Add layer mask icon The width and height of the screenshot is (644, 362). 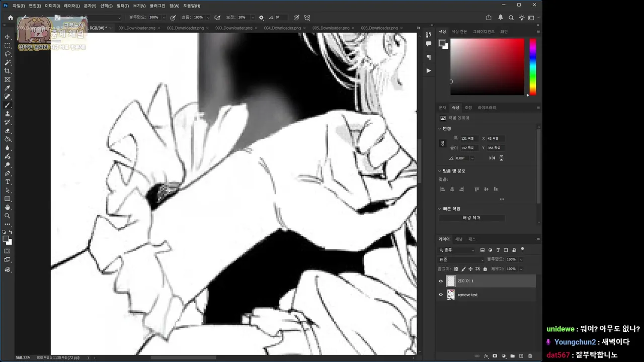point(495,356)
